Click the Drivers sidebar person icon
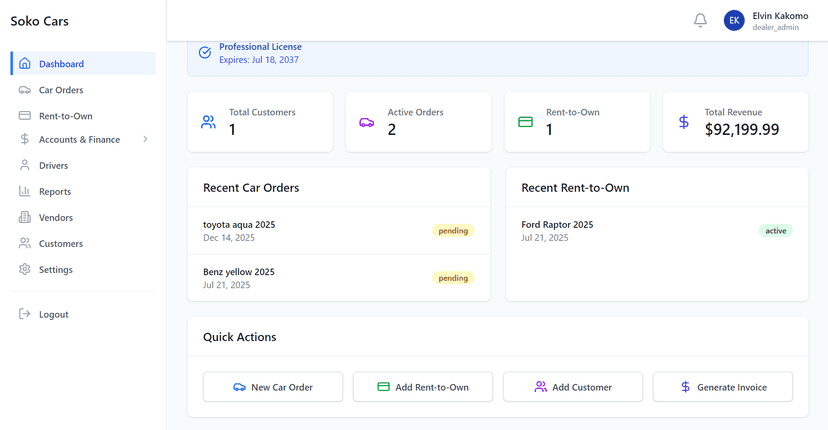828x430 pixels. [x=25, y=166]
